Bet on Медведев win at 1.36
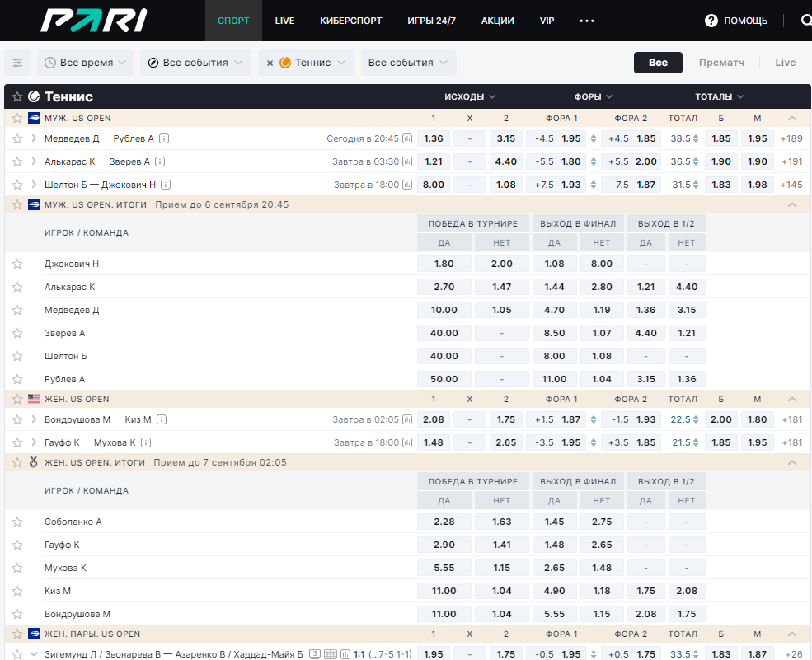 click(434, 138)
